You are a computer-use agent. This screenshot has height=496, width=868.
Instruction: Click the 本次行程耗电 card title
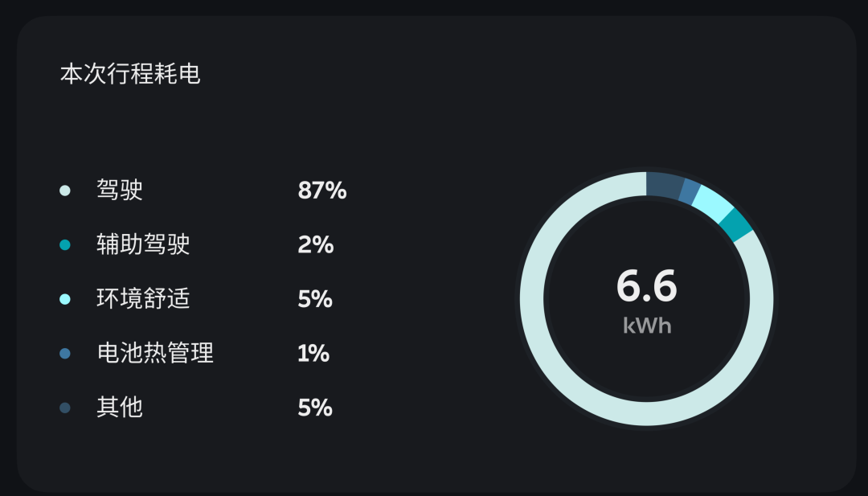coord(130,75)
